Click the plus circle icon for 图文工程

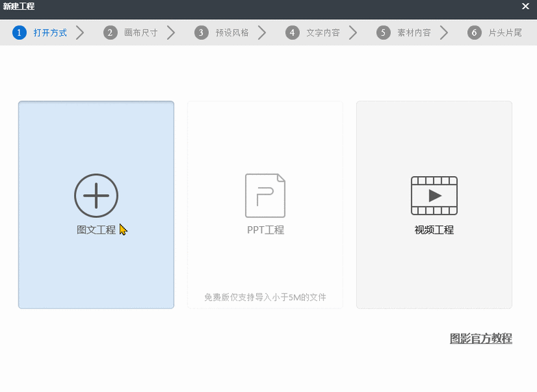pos(96,195)
